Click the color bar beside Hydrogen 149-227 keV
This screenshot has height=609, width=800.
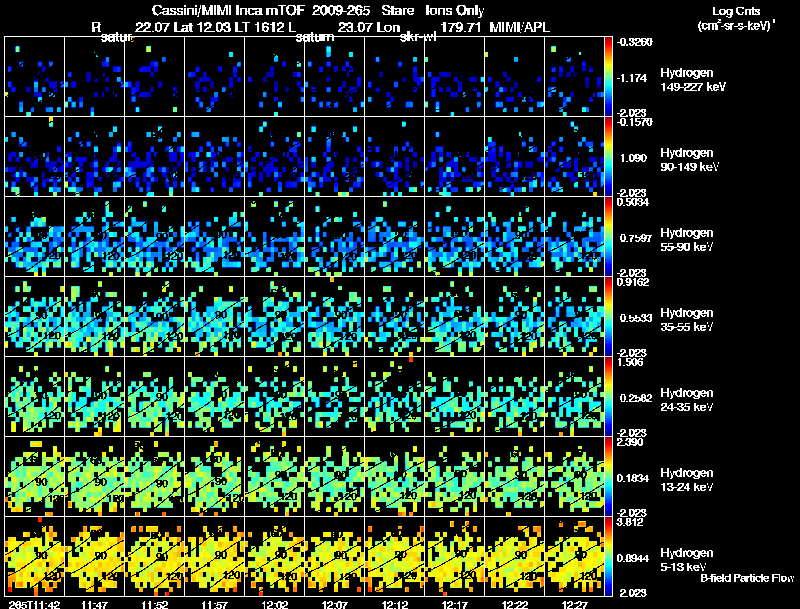point(608,77)
